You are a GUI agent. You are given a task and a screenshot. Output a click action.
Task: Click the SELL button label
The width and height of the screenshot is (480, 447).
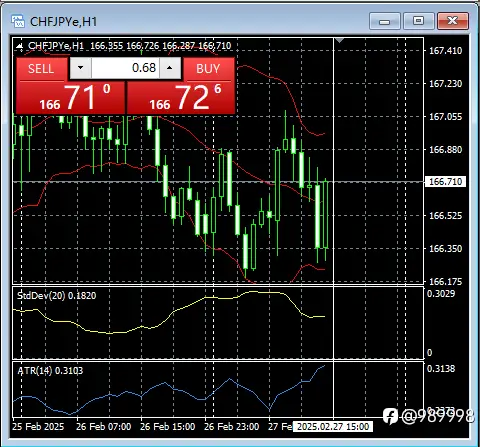coord(41,69)
